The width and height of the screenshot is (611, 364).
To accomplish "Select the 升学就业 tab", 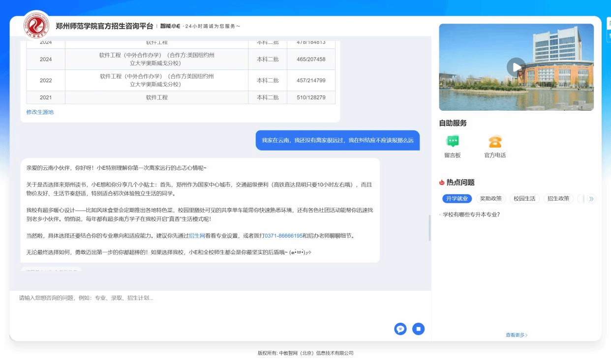I will pyautogui.click(x=457, y=199).
